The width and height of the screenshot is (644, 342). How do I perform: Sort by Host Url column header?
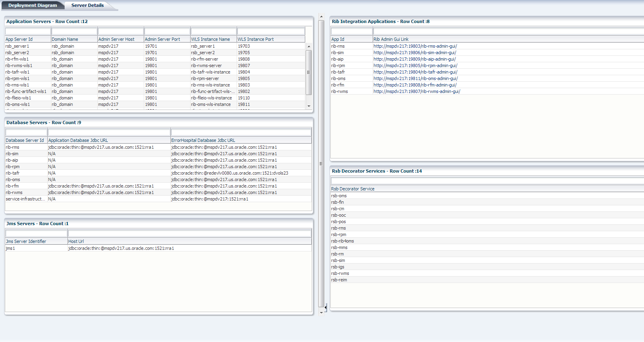tap(190, 241)
